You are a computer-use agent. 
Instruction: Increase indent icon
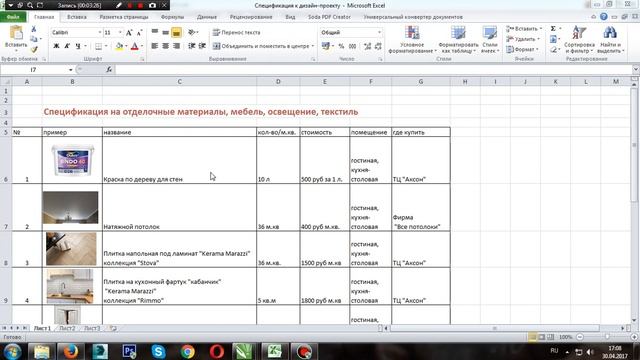[x=202, y=46]
